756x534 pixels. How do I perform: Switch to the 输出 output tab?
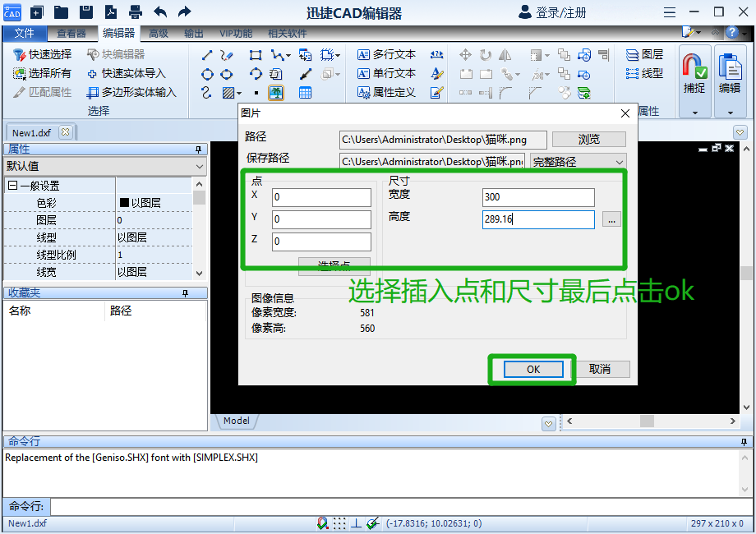pos(193,33)
